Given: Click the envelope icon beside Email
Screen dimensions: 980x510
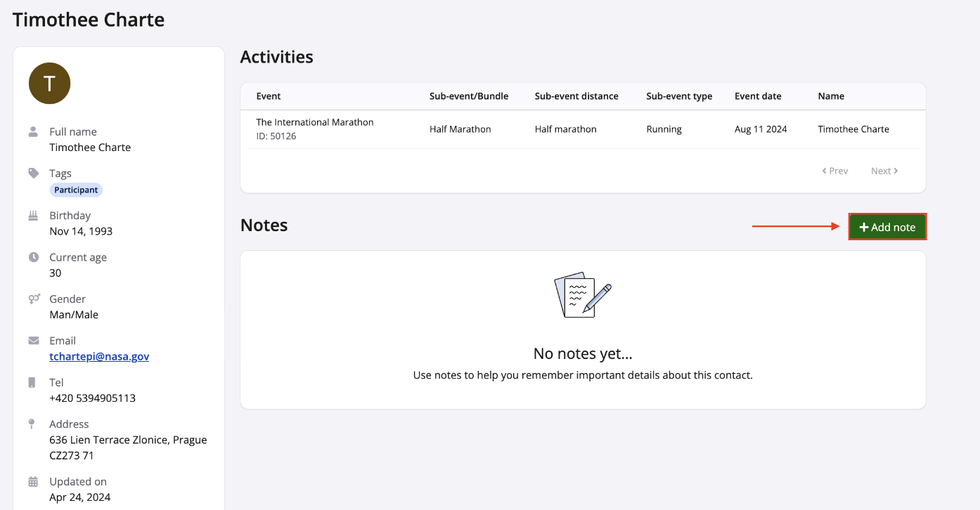Looking at the screenshot, I should pyautogui.click(x=33, y=341).
